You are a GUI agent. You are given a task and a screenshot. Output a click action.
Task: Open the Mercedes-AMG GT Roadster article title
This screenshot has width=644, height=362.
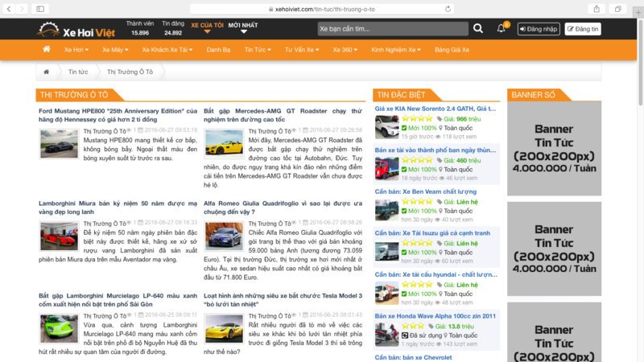pyautogui.click(x=283, y=115)
